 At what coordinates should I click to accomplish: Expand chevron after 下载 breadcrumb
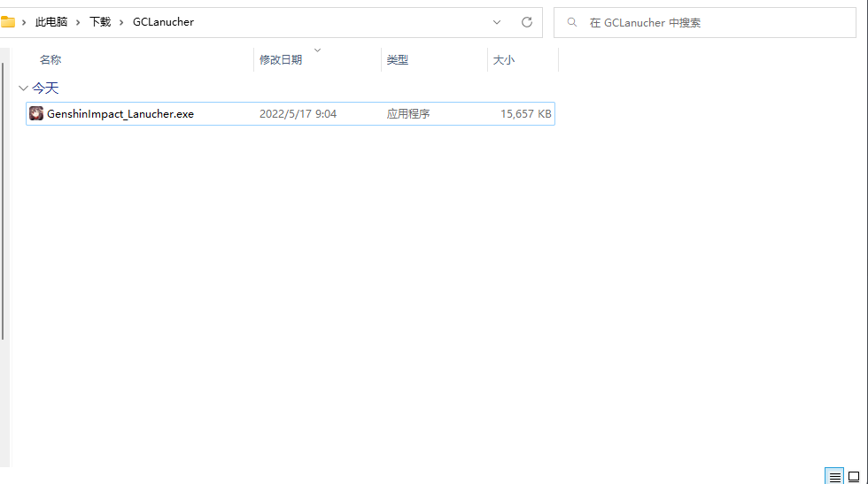[121, 22]
